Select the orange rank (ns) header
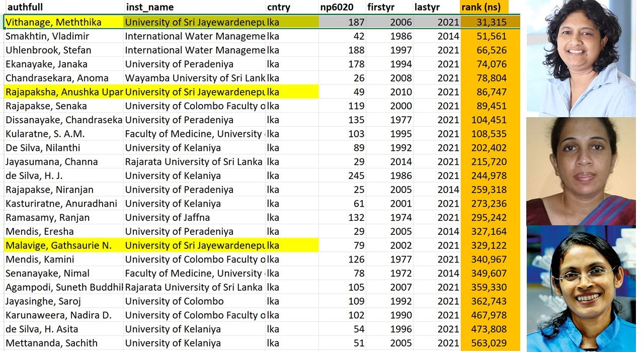Viewport: 644px width, 352px height. 484,7
